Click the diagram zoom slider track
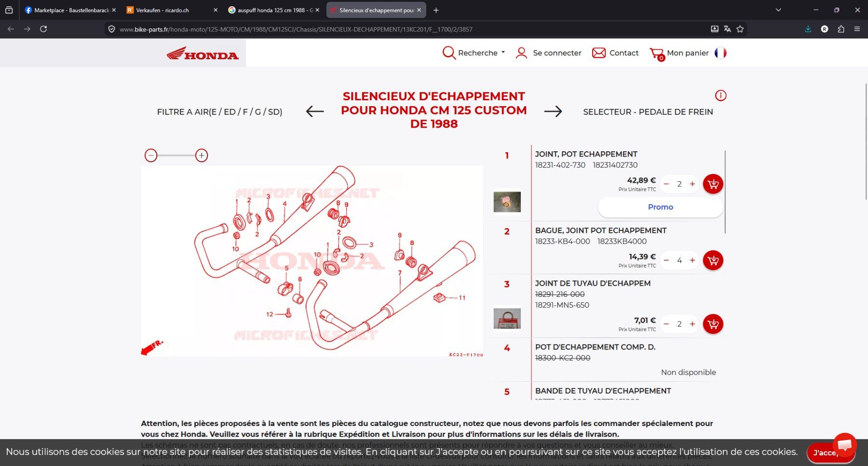Screen dimensions: 868x466 click(176, 155)
